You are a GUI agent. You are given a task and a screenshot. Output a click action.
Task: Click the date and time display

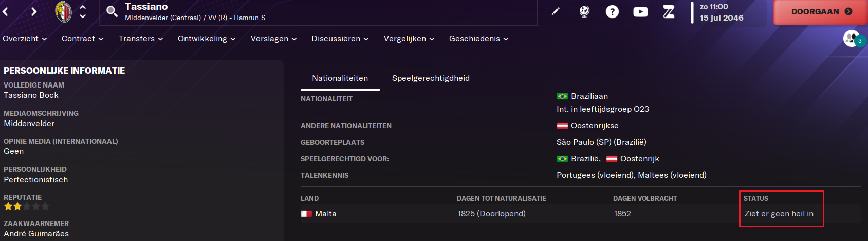pyautogui.click(x=721, y=12)
